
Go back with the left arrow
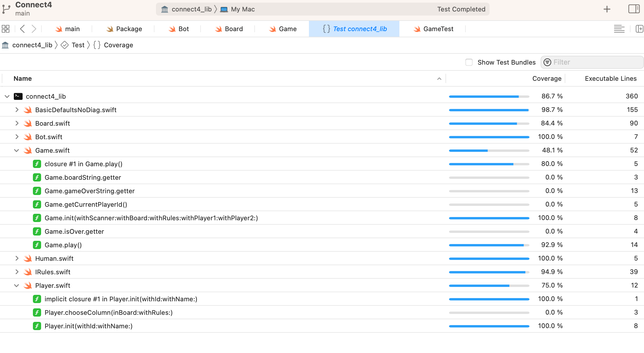22,29
